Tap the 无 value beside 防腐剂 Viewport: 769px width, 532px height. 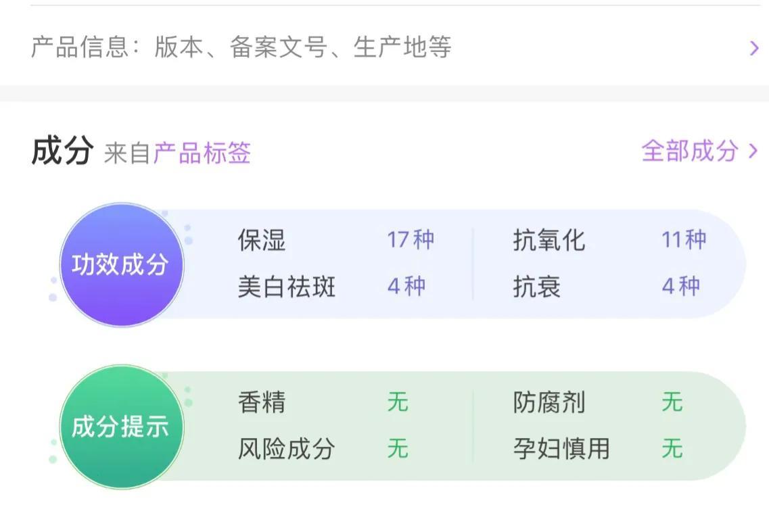point(672,402)
